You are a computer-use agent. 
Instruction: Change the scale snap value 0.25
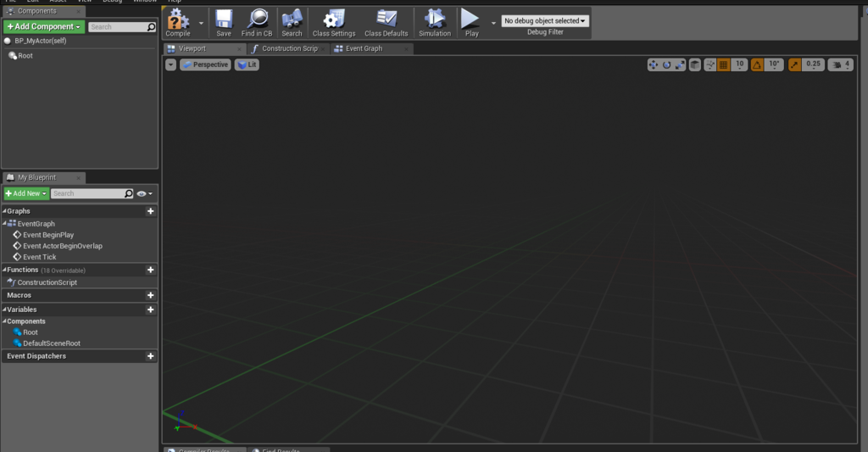(813, 64)
